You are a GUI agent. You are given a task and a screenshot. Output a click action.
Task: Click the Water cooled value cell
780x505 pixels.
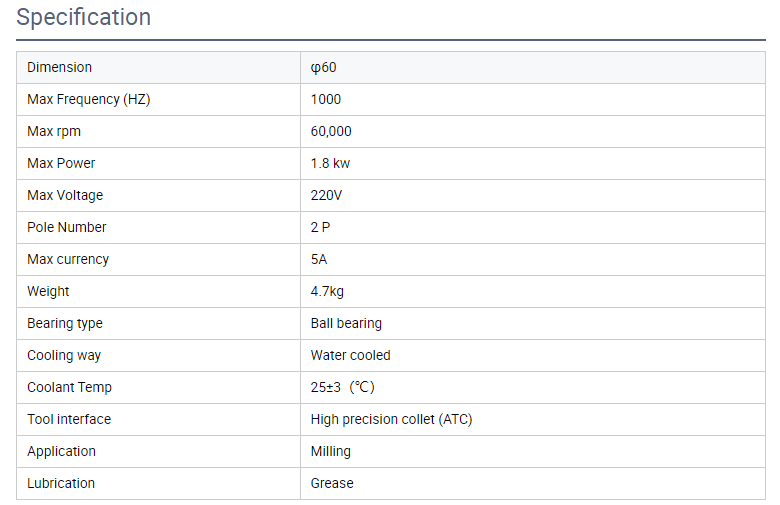[533, 355]
